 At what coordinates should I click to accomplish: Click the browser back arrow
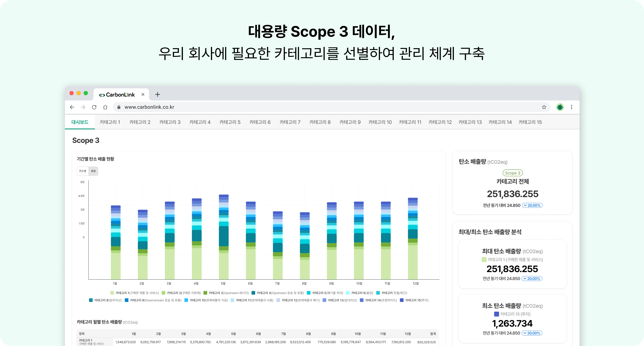click(x=72, y=107)
